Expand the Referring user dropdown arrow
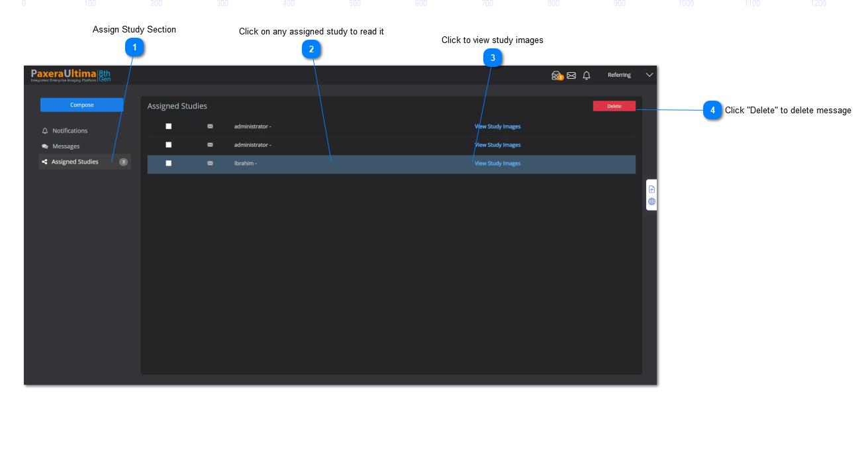 tap(650, 75)
